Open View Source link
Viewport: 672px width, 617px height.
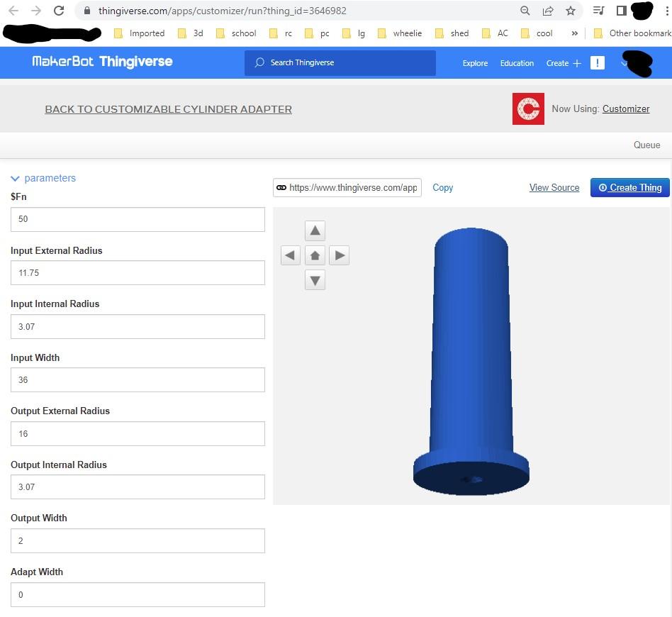click(x=554, y=188)
